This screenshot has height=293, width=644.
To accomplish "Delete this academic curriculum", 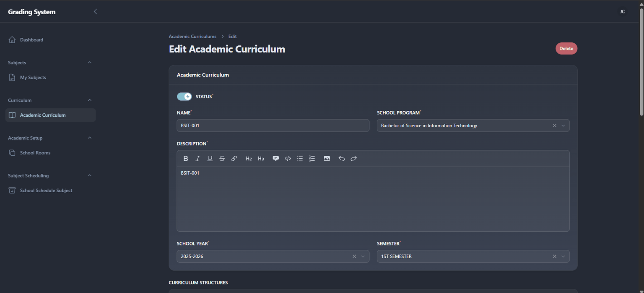I will click(x=566, y=49).
